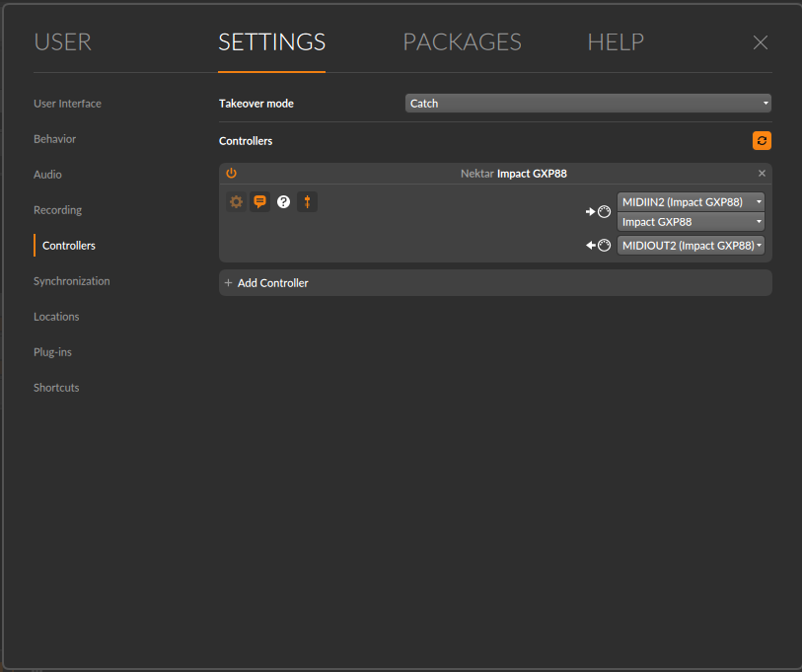Viewport: 802px width, 672px height.
Task: Go to the Shortcuts settings section
Action: pos(56,388)
